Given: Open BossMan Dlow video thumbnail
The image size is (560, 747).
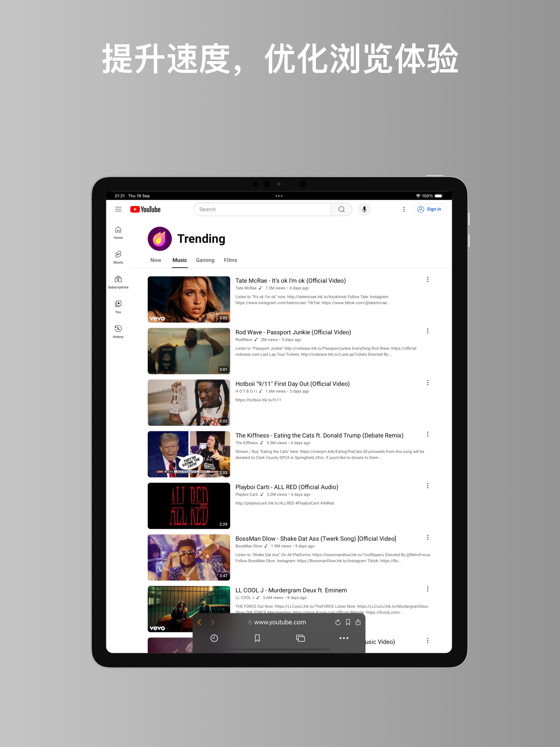Looking at the screenshot, I should 189,558.
